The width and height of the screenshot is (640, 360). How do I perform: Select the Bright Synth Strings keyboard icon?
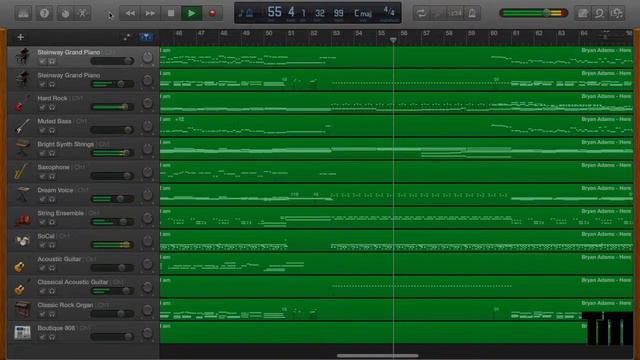coord(22,149)
